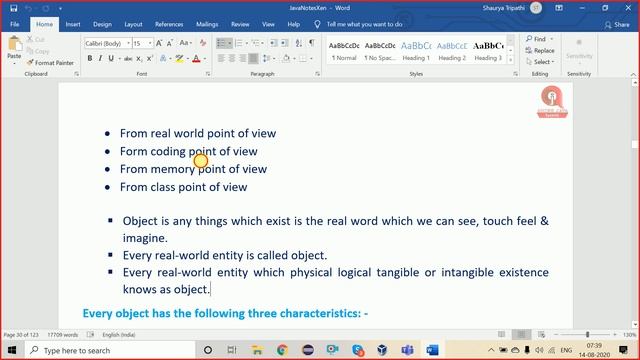Open Chrome from the taskbar

[282, 350]
